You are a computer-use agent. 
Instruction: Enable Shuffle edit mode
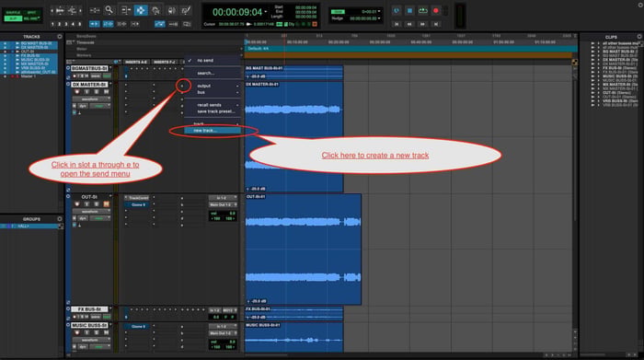13,13
